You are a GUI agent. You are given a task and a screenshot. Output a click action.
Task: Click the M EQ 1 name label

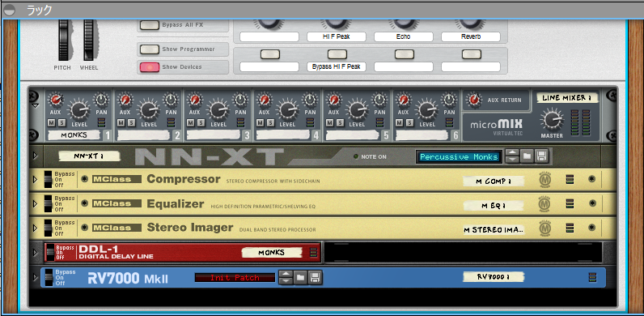tap(494, 205)
